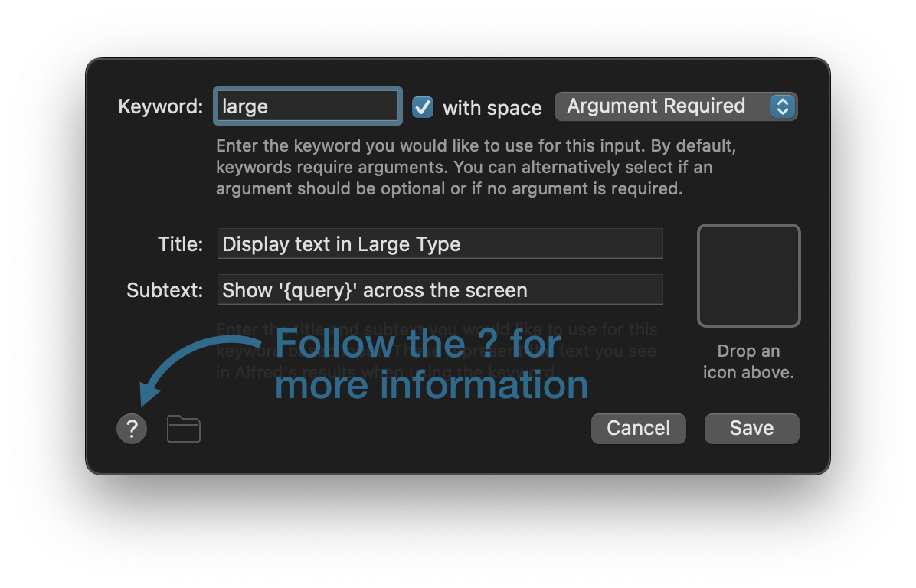The width and height of the screenshot is (916, 588).
Task: Click into the Subtext field with '{query}'
Action: 440,290
